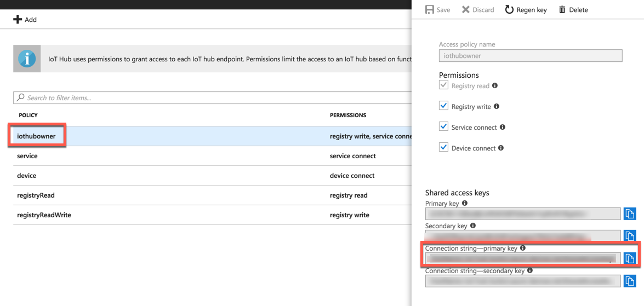Viewport: 644px width, 306px height.
Task: Click the Discard button
Action: (x=478, y=9)
